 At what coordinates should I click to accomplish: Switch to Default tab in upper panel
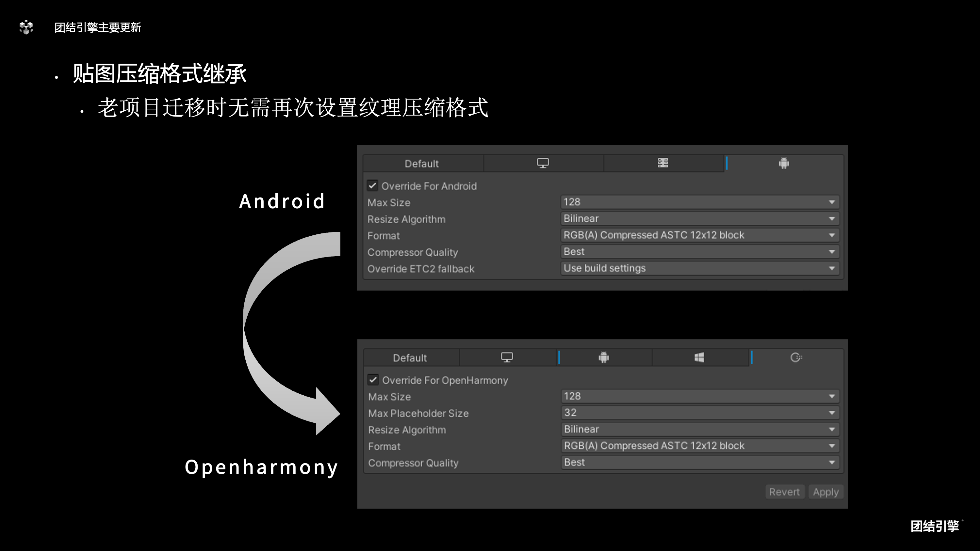(421, 164)
